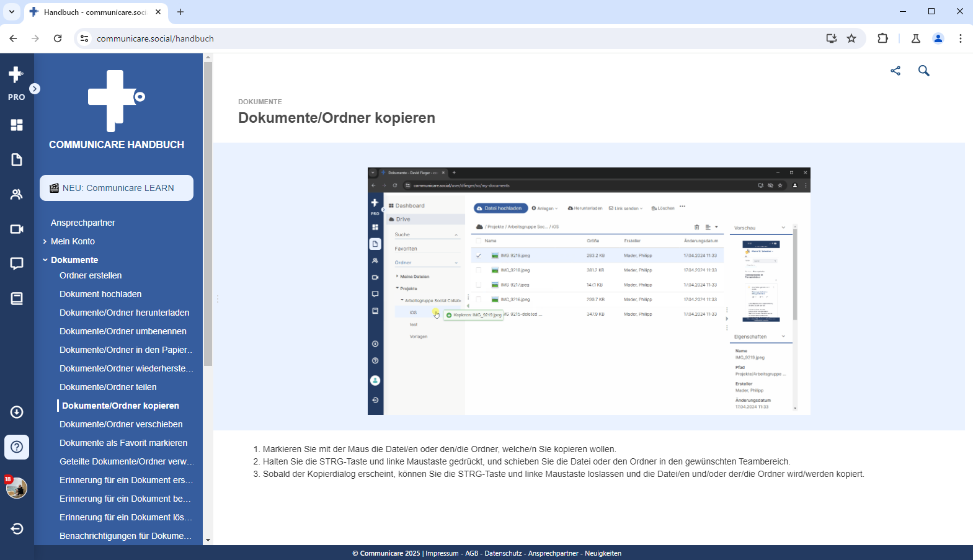Open the search magnifier icon

pyautogui.click(x=924, y=71)
